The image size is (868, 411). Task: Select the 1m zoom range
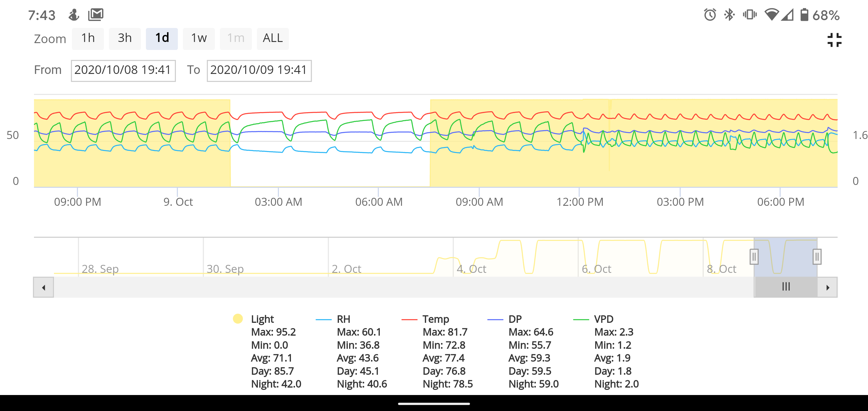click(x=236, y=39)
